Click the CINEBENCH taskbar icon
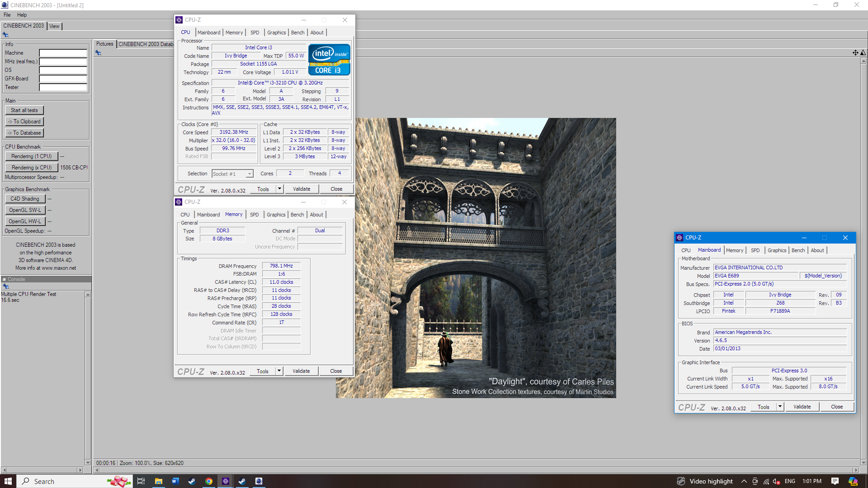This screenshot has height=488, width=868. 259,481
